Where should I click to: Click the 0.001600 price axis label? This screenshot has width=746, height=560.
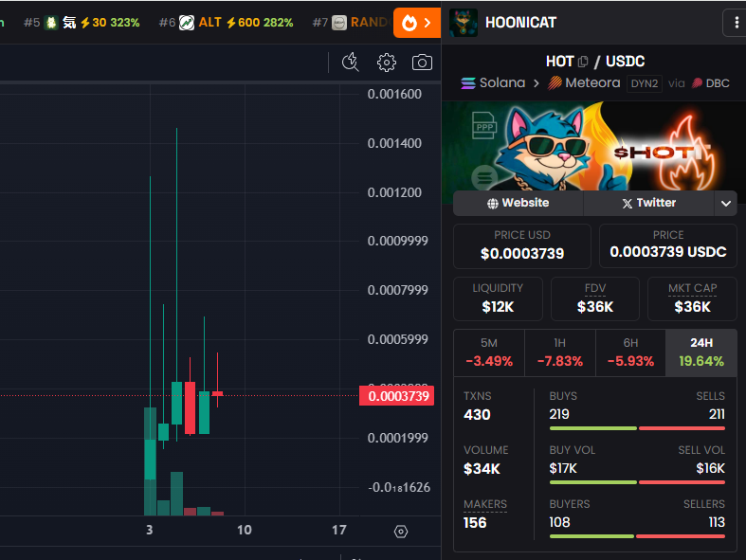(394, 94)
